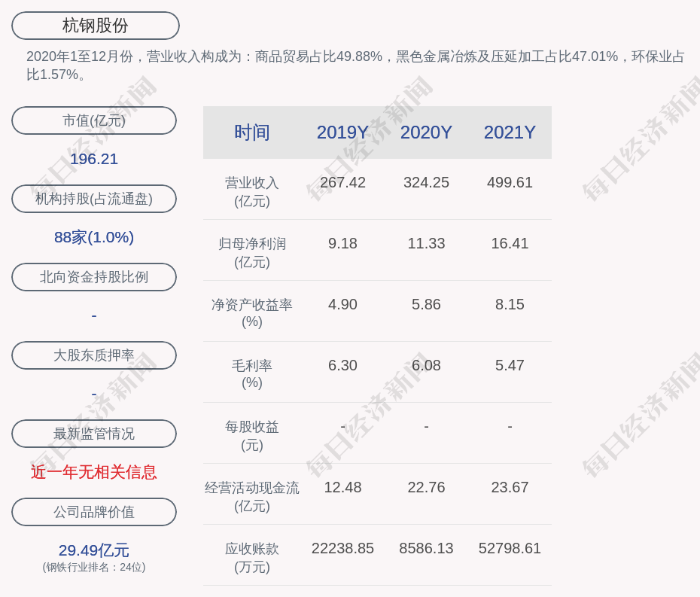Select the 2021Y receivables value 52798.61

(x=510, y=548)
